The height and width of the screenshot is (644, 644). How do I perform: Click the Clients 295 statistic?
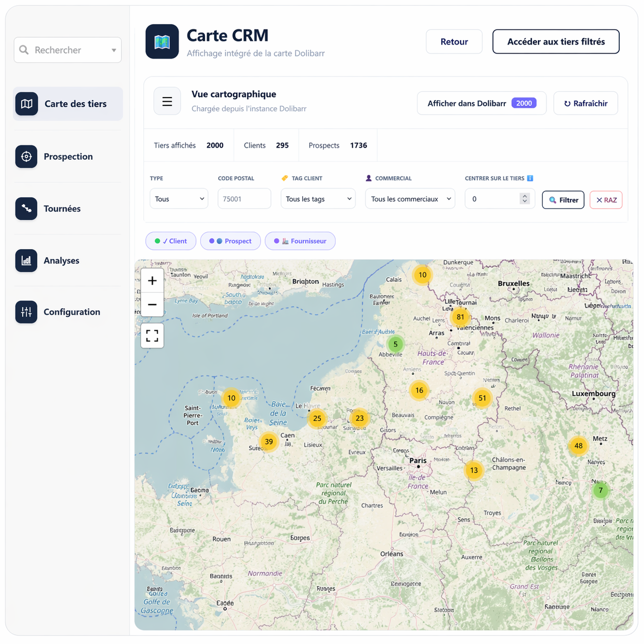[x=266, y=145]
